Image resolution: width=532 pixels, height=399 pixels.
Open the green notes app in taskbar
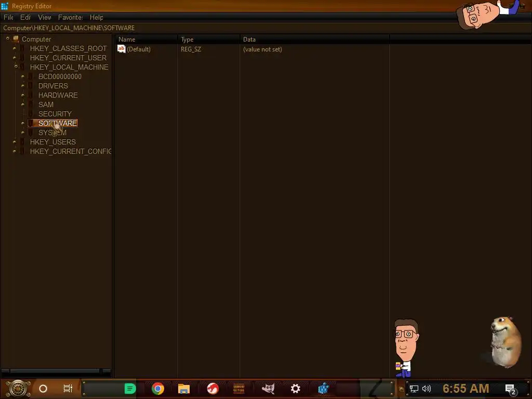tap(130, 389)
